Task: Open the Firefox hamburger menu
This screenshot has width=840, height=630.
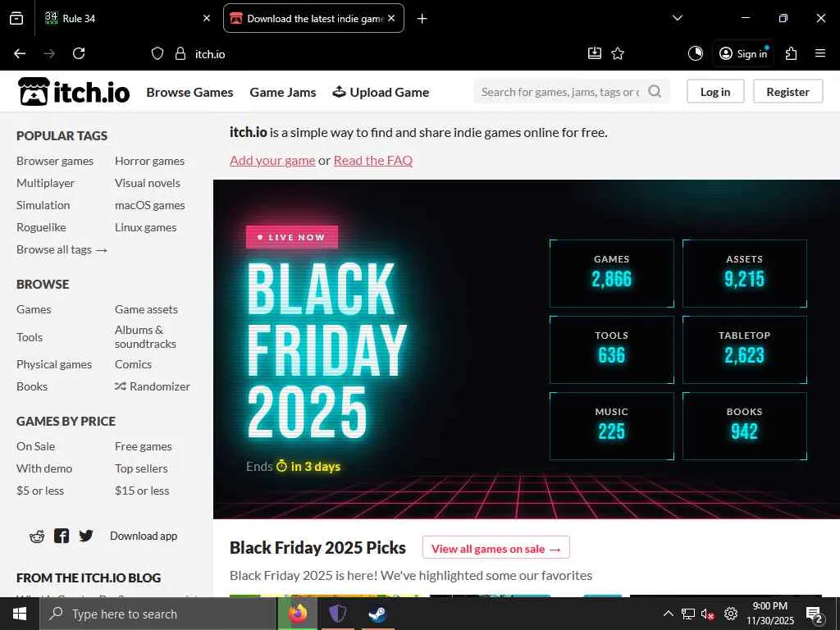Action: click(820, 53)
